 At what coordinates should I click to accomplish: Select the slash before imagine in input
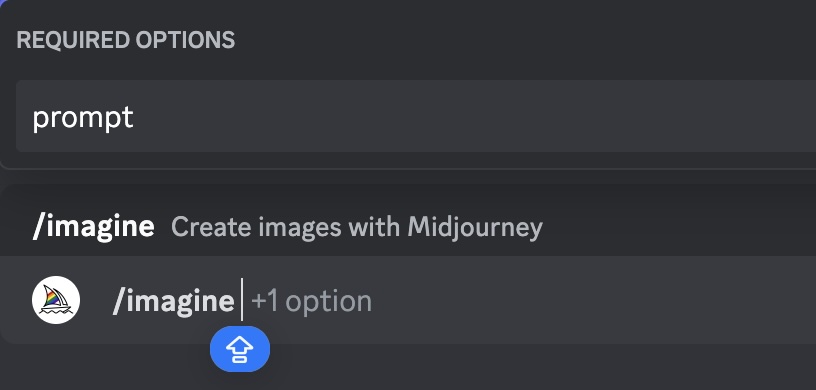119,301
